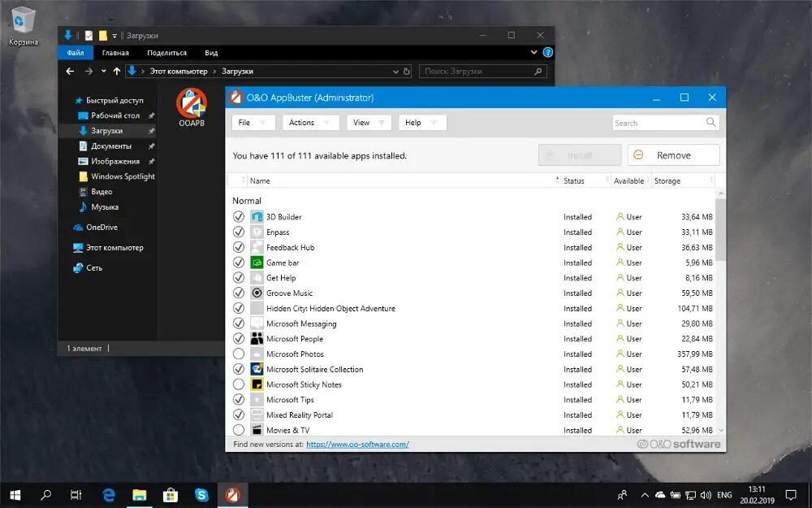Uncheck the Enpass checkbox
Image resolution: width=812 pixels, height=508 pixels.
(239, 232)
